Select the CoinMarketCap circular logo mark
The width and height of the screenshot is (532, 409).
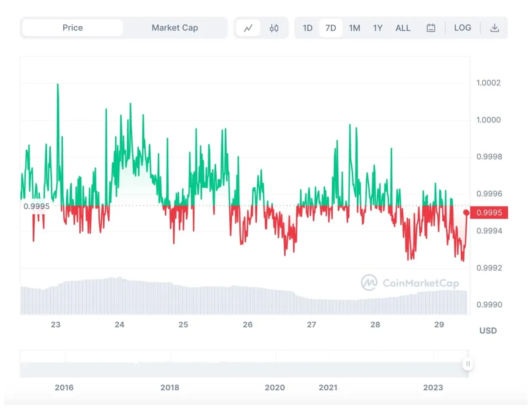(x=370, y=283)
